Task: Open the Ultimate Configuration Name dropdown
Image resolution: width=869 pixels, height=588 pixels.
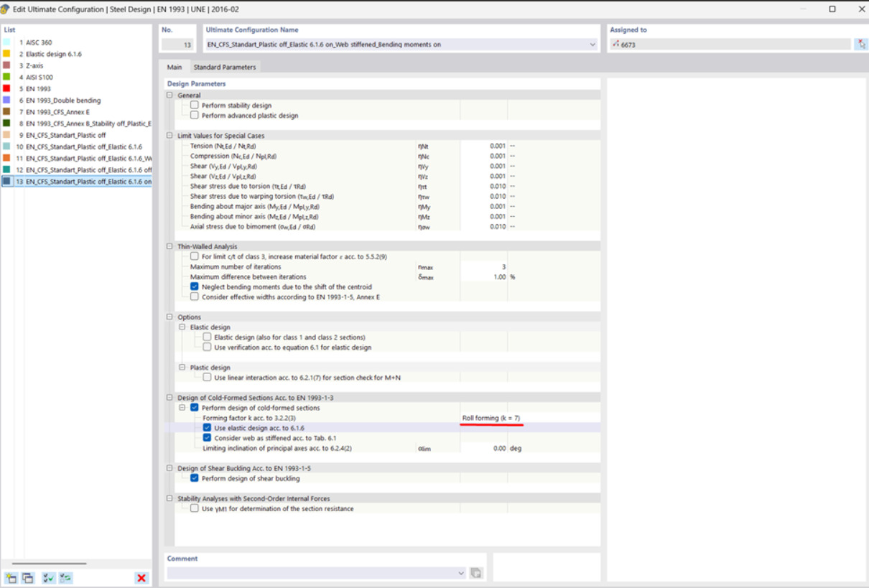Action: click(592, 45)
